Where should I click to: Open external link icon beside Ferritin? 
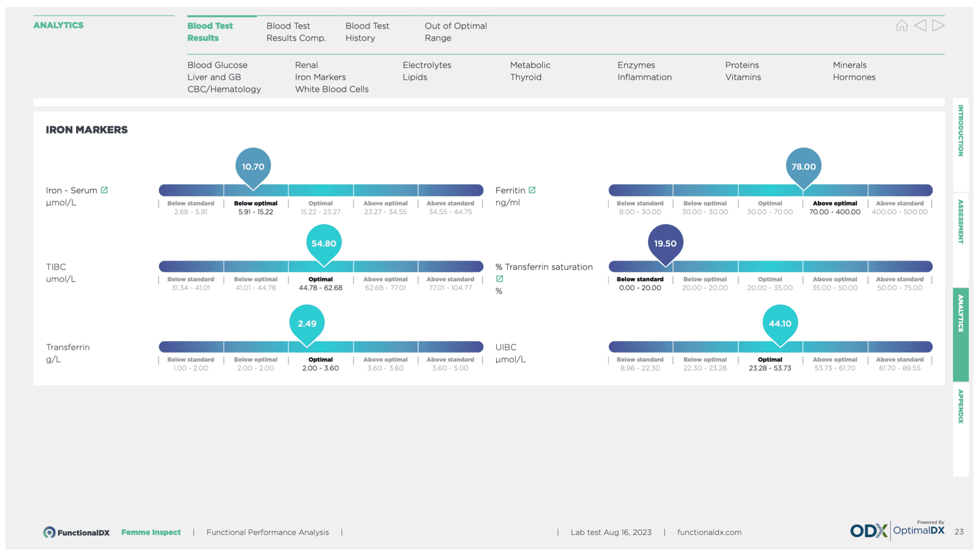point(532,190)
